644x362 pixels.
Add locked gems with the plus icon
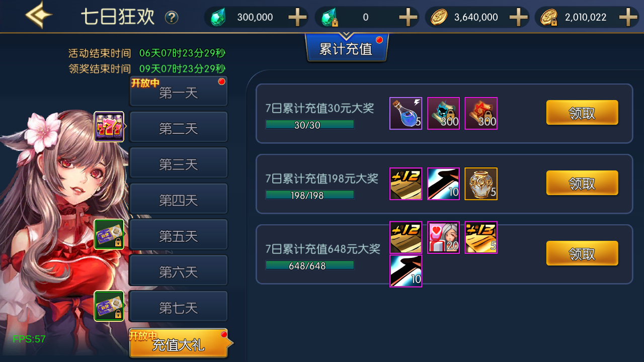(408, 18)
